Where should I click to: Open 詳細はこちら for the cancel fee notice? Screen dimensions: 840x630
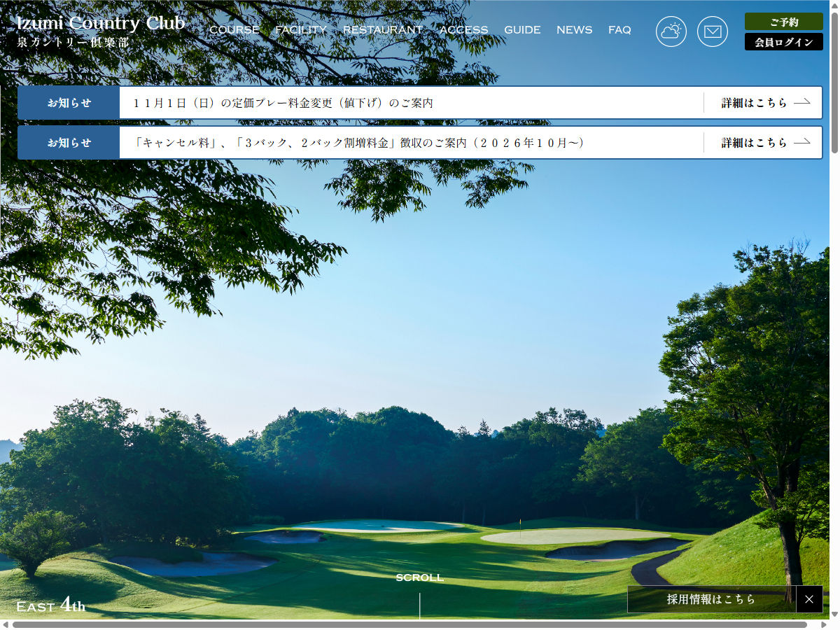[x=766, y=143]
